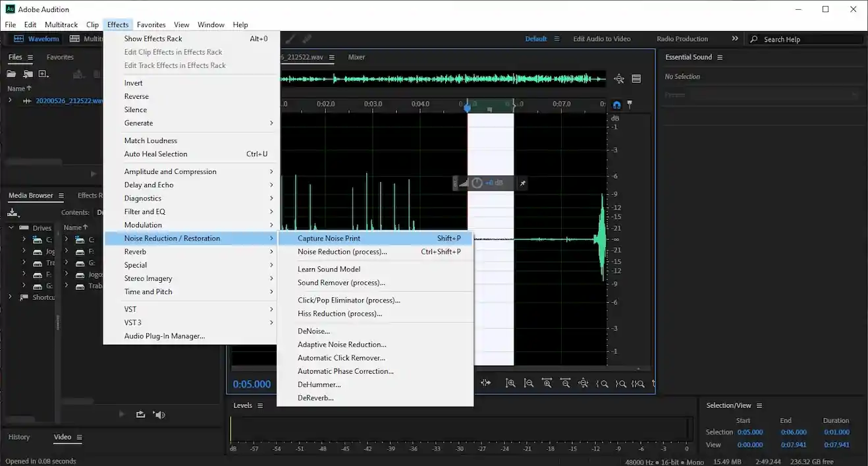868x466 pixels.
Task: Click Zoom Out Full icon beside overview waveform
Action: [619, 79]
